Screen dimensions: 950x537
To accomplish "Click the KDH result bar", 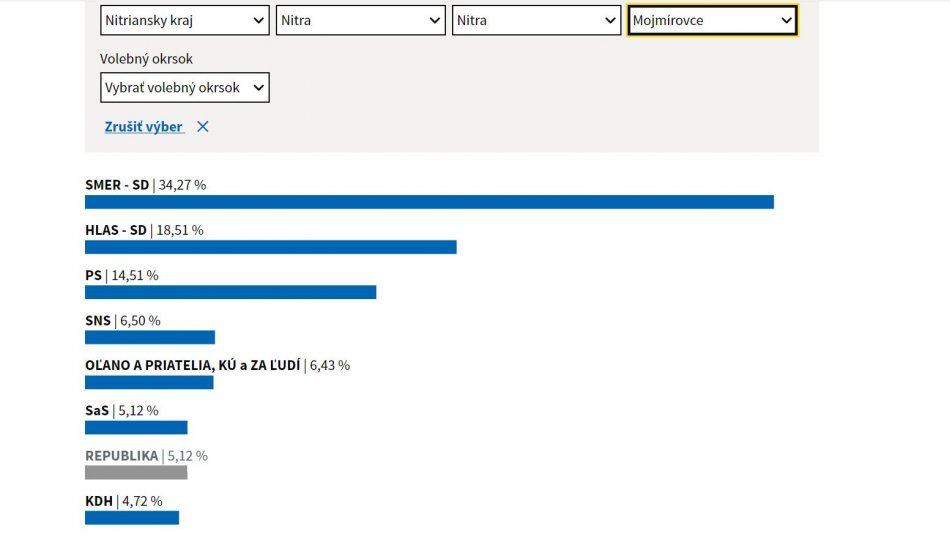I will (x=132, y=518).
